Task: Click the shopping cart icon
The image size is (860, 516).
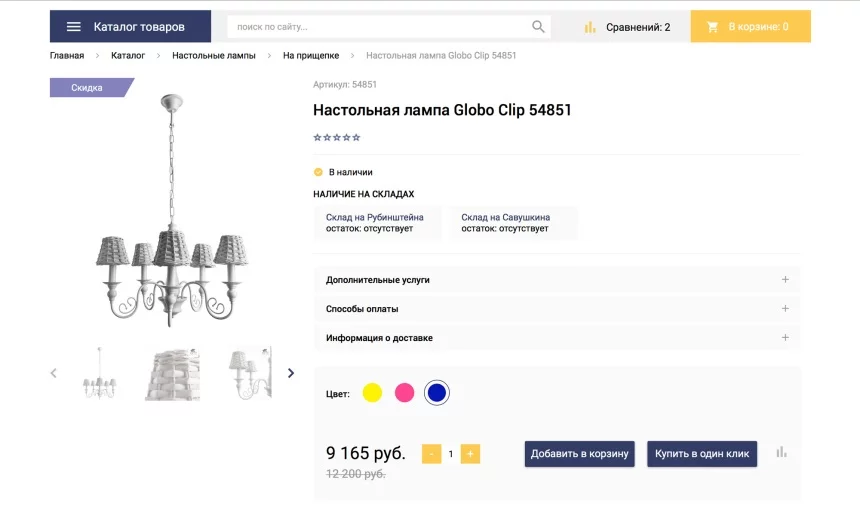Action: tap(713, 27)
